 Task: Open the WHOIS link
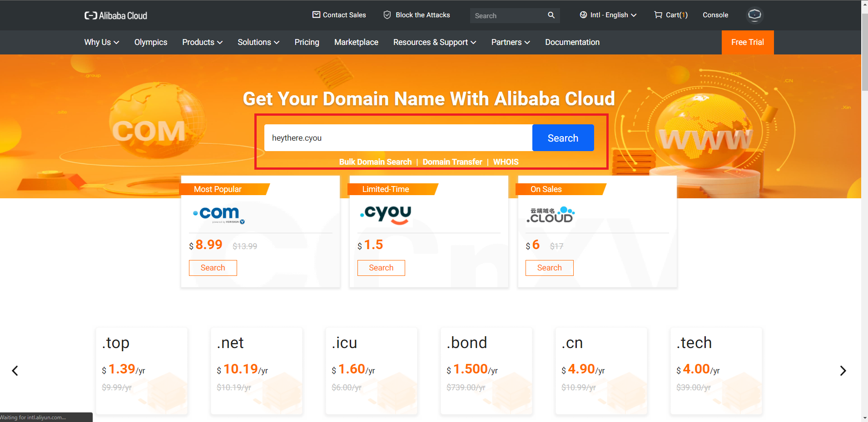pyautogui.click(x=506, y=162)
